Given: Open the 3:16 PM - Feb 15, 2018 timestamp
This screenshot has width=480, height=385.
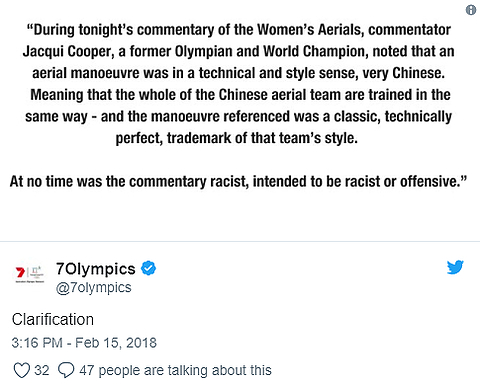Looking at the screenshot, I should coord(84,343).
